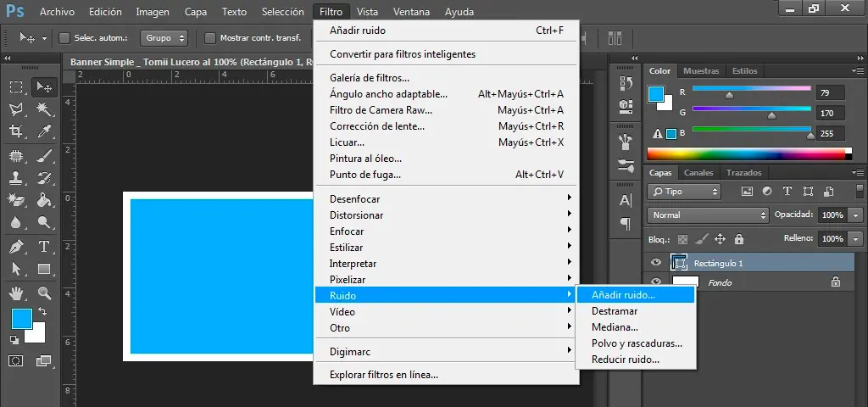Select the Eraser tool
The image size is (868, 407).
point(16,200)
